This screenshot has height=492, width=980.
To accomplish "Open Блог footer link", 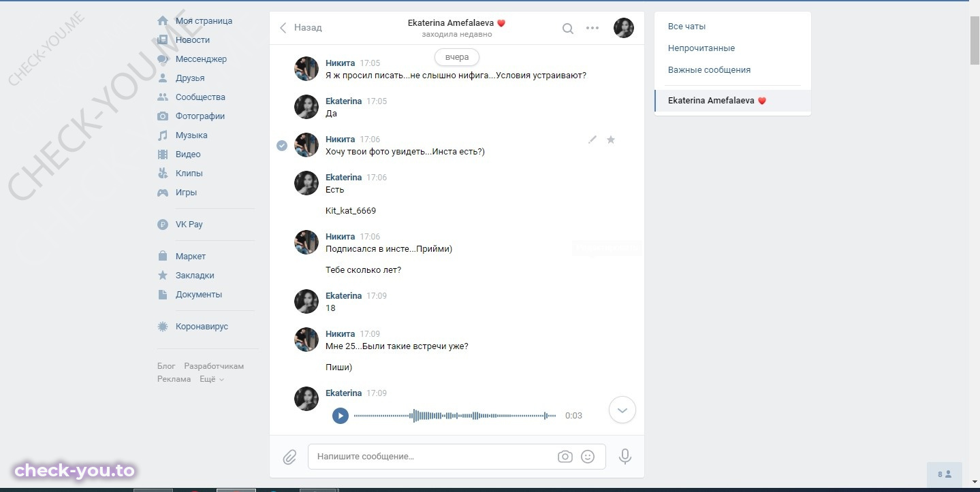I will (166, 366).
